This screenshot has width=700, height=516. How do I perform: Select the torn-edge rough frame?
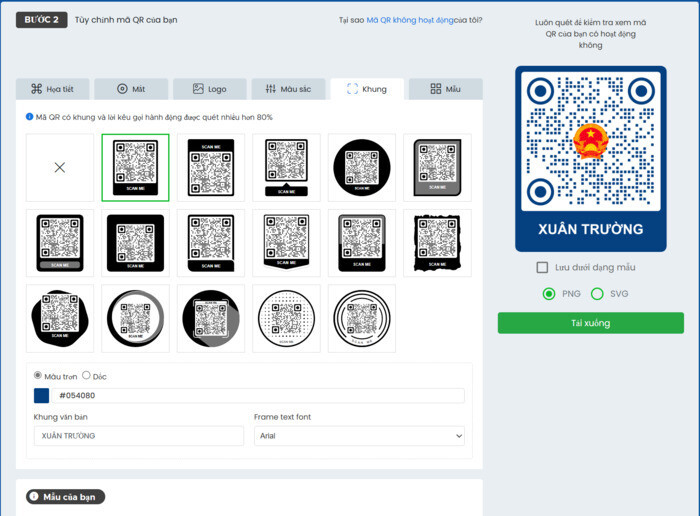tap(438, 243)
